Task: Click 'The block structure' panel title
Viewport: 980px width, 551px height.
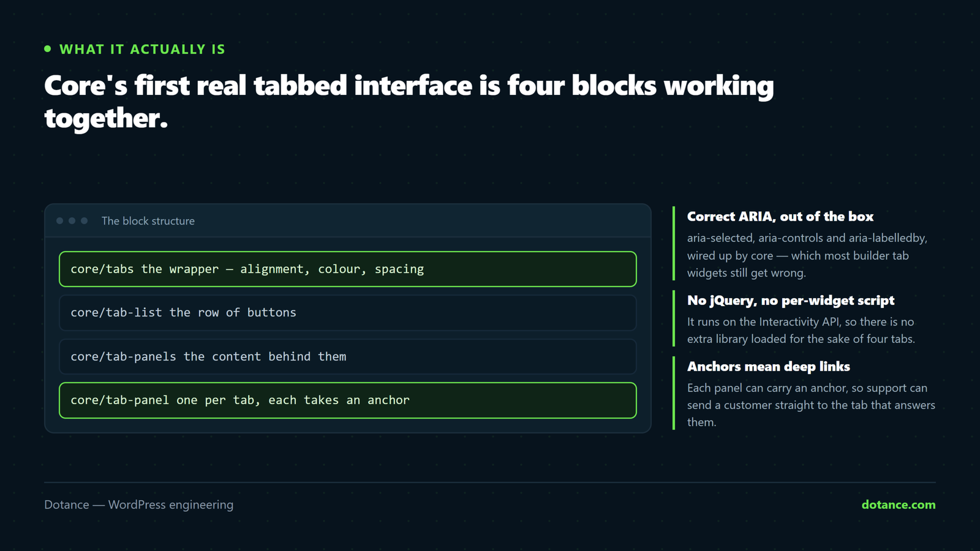Action: click(148, 221)
